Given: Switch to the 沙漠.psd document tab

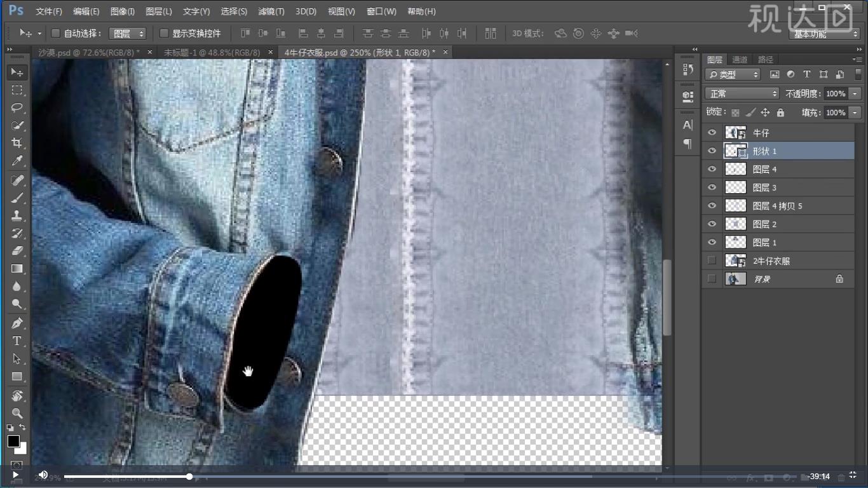Looking at the screenshot, I should (x=89, y=52).
